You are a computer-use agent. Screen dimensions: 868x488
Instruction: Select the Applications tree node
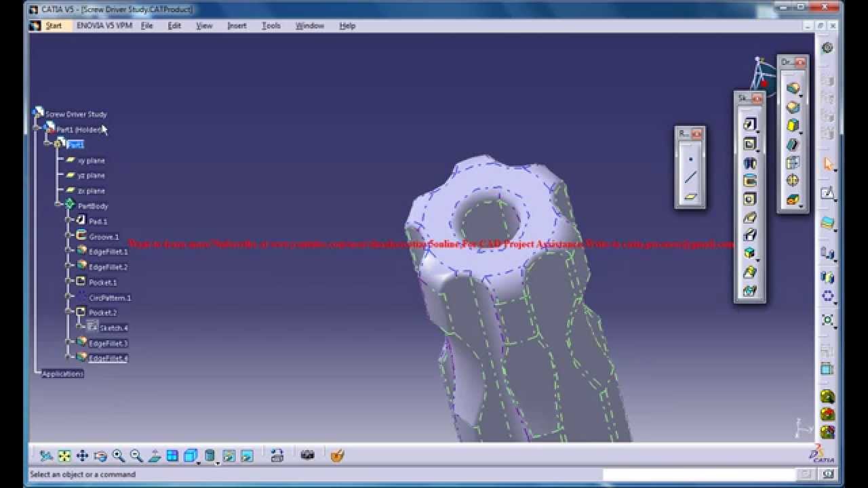click(62, 373)
